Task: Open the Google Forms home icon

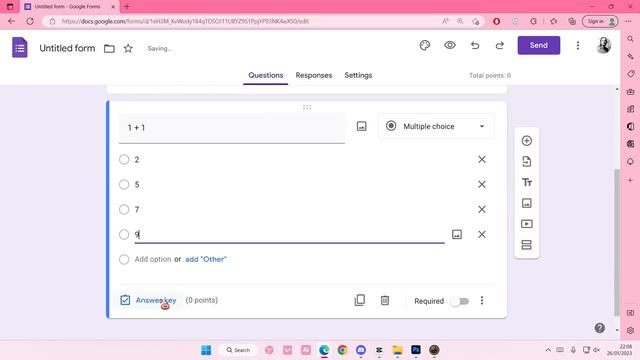Action: [x=20, y=48]
